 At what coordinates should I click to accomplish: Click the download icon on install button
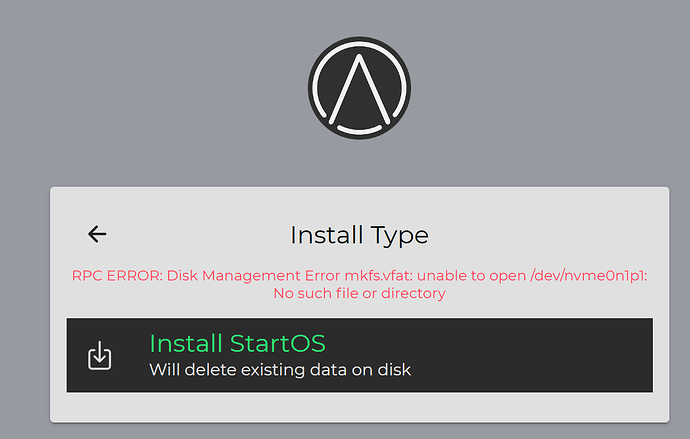click(x=99, y=355)
